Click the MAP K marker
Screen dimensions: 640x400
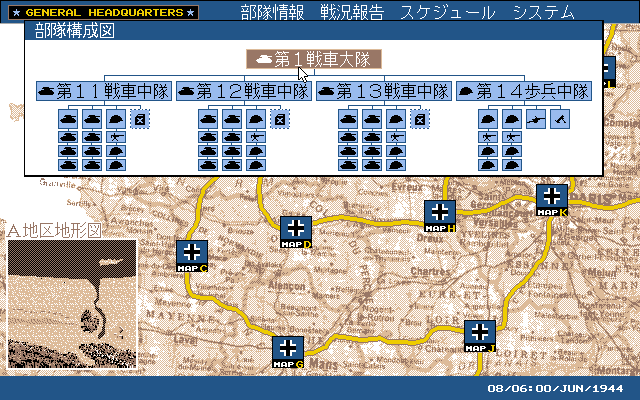click(x=552, y=200)
